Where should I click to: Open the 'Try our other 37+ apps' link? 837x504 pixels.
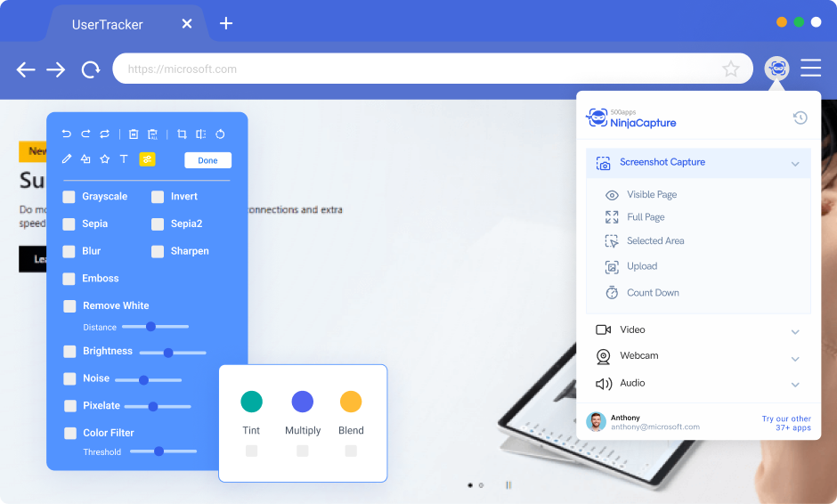point(786,423)
